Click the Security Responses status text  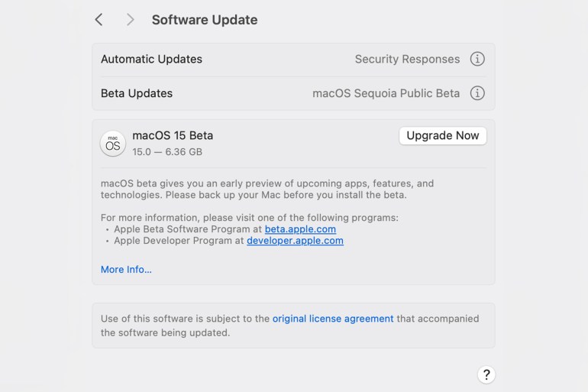point(407,59)
